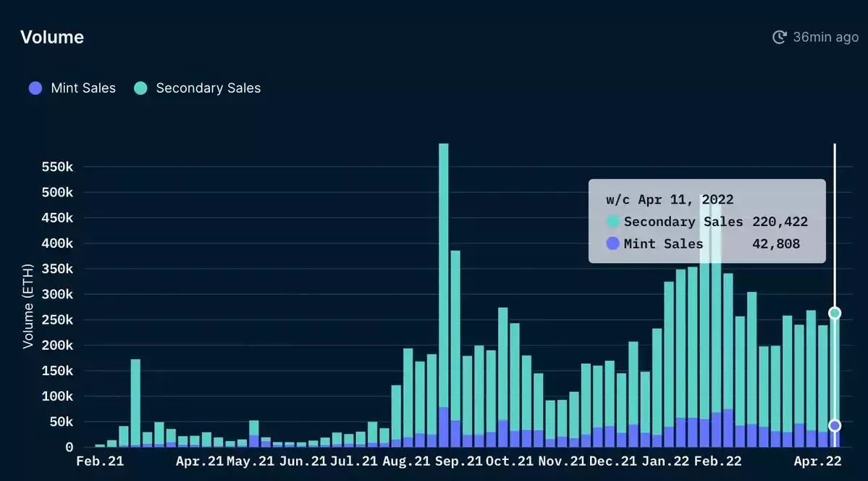Hide the Mint Sales series label
This screenshot has width=868, height=481.
pyautogui.click(x=83, y=88)
